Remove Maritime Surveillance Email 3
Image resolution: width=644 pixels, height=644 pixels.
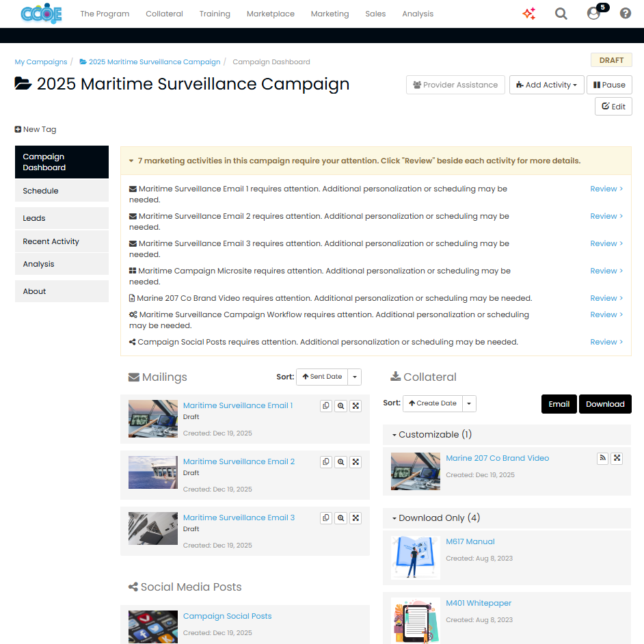coord(355,518)
